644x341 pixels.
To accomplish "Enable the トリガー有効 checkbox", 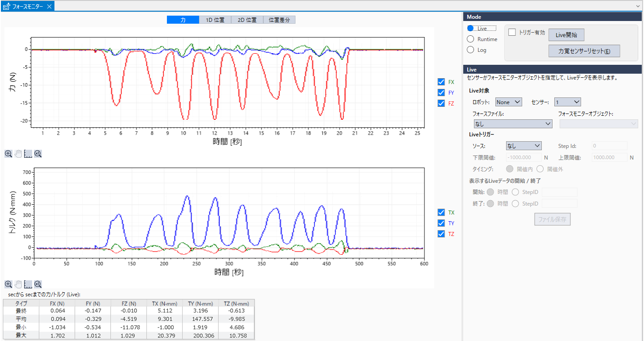I will point(512,32).
